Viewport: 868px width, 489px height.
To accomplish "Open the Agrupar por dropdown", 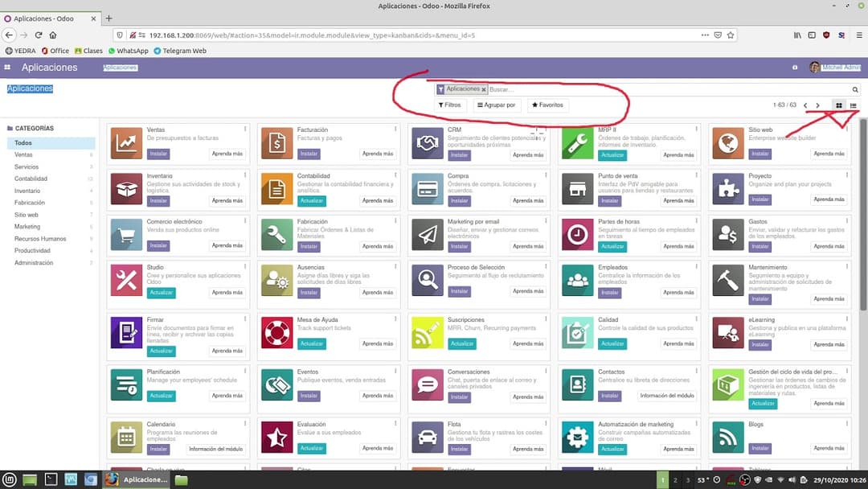I will click(x=499, y=105).
